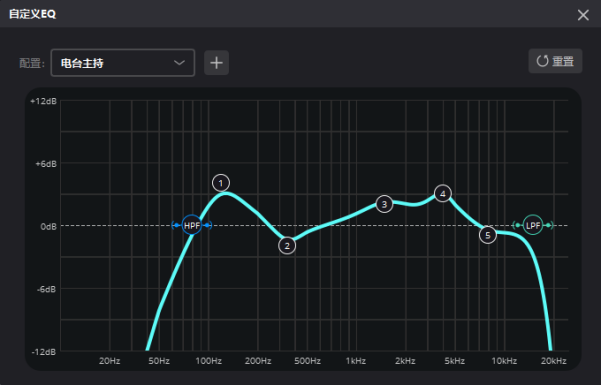The height and width of the screenshot is (386, 602).
Task: Click the 0dB gain axis label
Action: tap(48, 227)
